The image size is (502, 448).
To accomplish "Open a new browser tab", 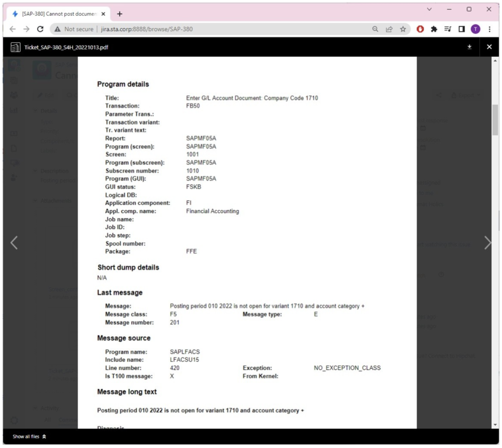I will pos(120,14).
